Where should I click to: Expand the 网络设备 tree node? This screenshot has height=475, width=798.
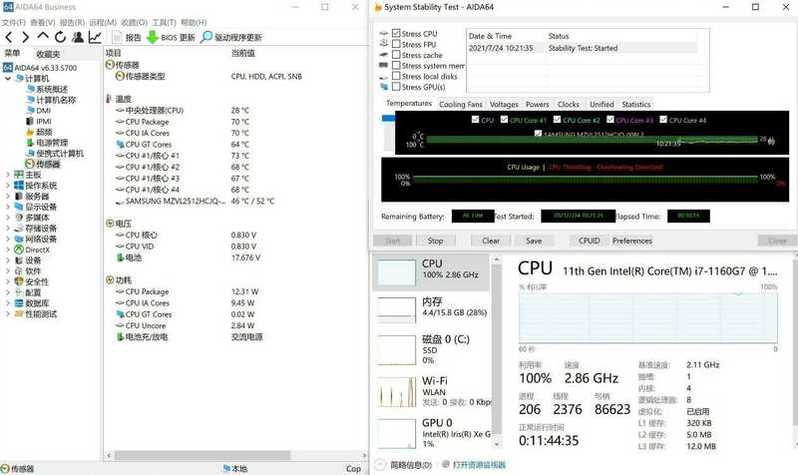8,239
